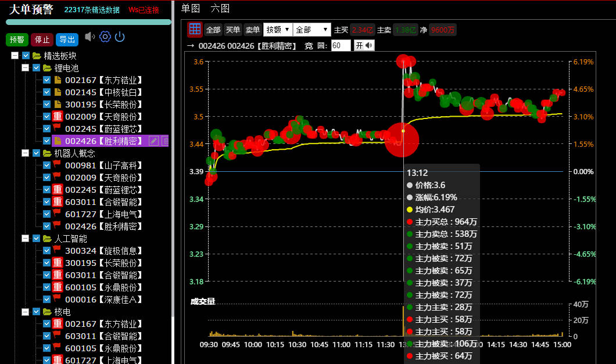The width and height of the screenshot is (616, 364).
Task: Click the speaker sound icon beside 导出
Action: point(89,37)
